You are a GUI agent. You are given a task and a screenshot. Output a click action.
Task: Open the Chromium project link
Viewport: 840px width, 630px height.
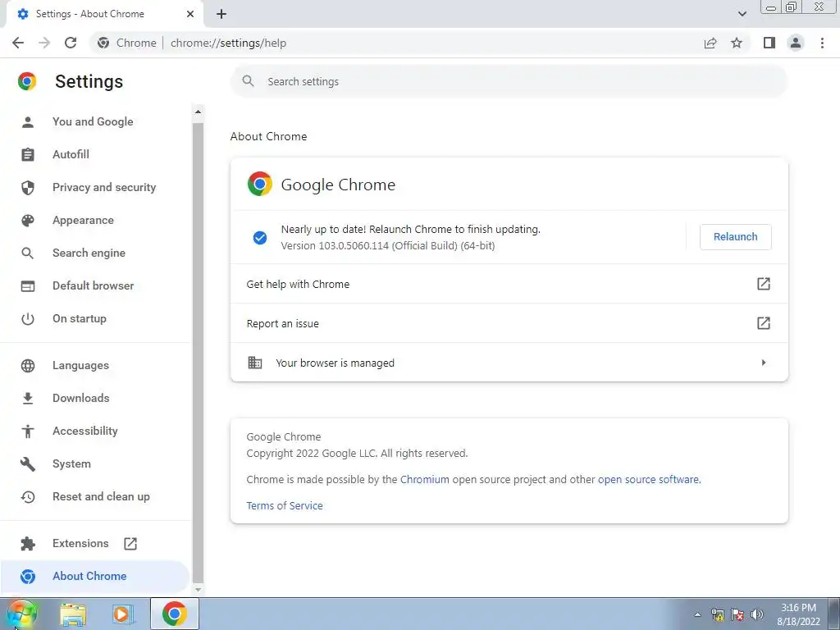point(424,479)
